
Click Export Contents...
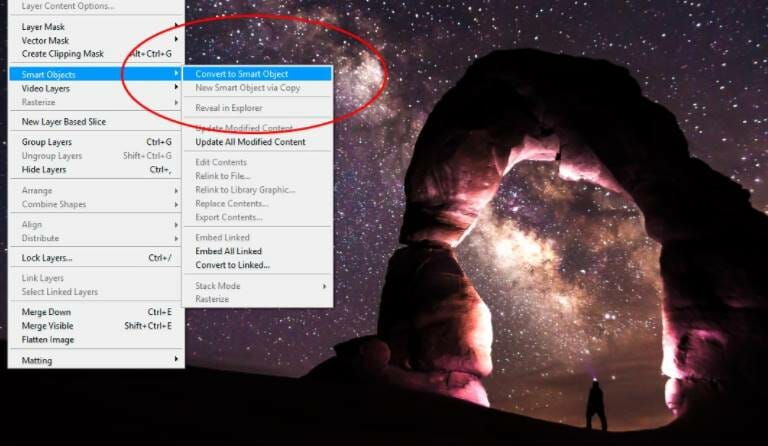tap(258, 217)
